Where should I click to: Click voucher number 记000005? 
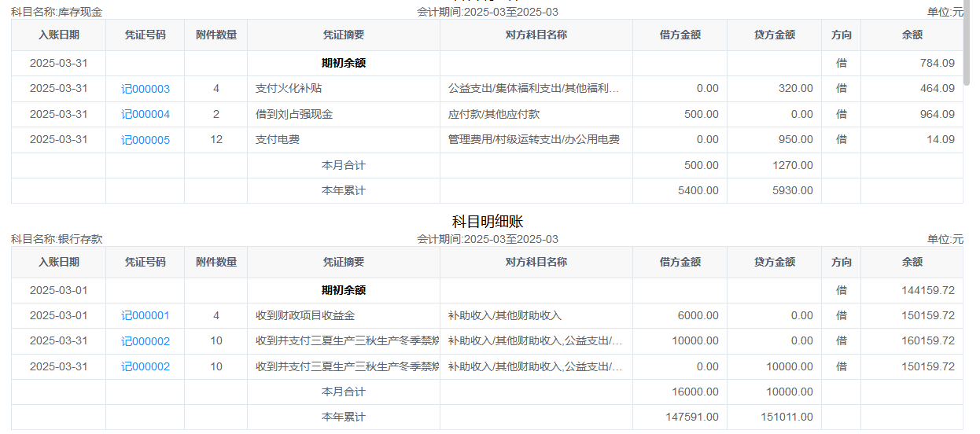point(145,140)
